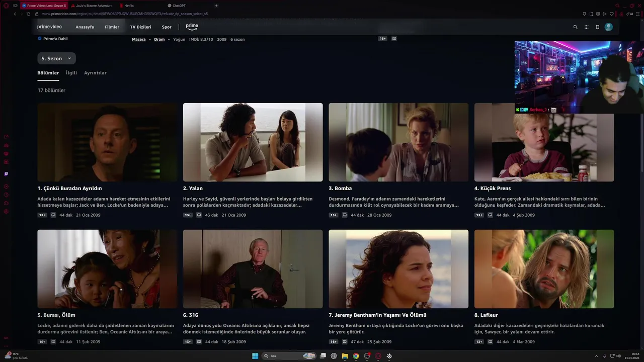The width and height of the screenshot is (644, 362).
Task: Follow the Dram genre link
Action: coord(159,39)
